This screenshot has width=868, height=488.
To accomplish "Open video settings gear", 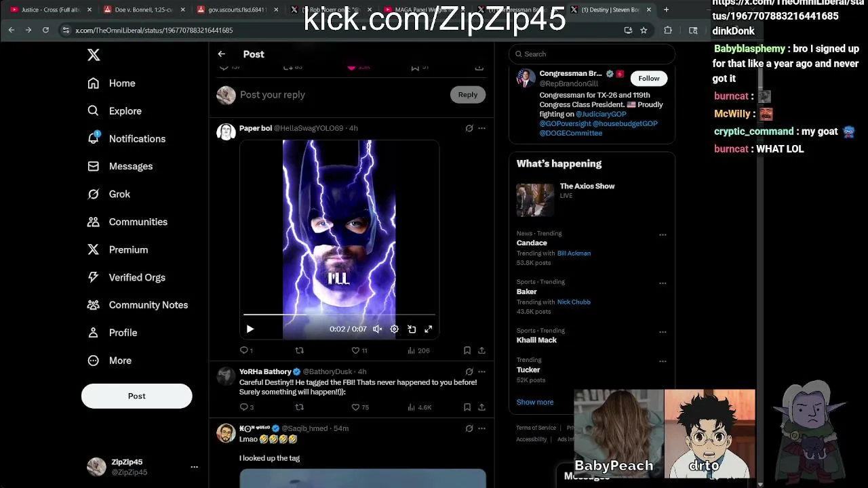I will point(394,329).
